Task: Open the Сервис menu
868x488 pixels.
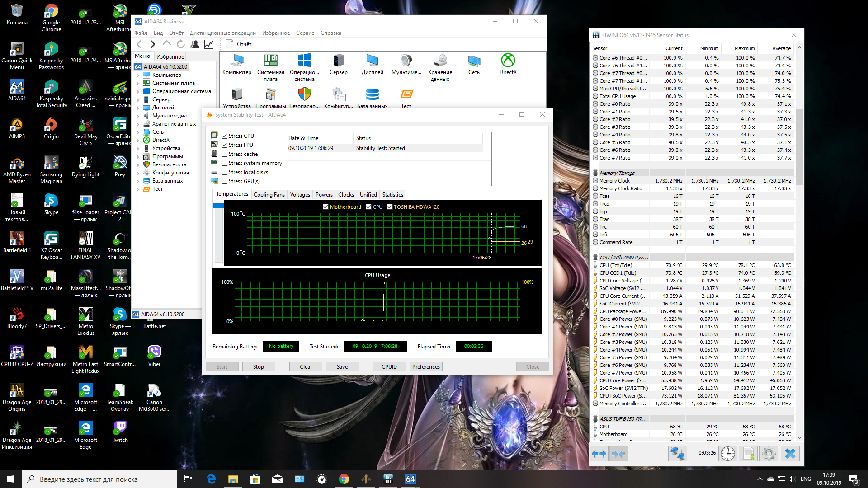Action: 305,33
